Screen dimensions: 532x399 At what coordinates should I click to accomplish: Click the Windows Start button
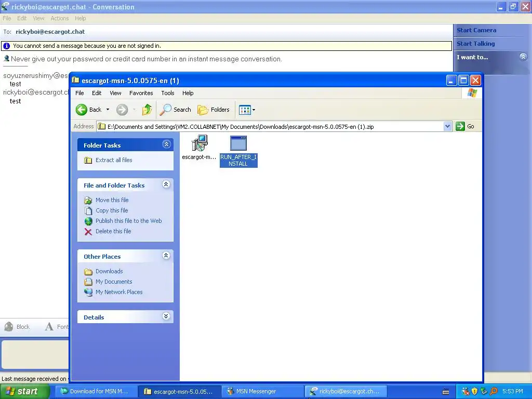[x=24, y=392]
